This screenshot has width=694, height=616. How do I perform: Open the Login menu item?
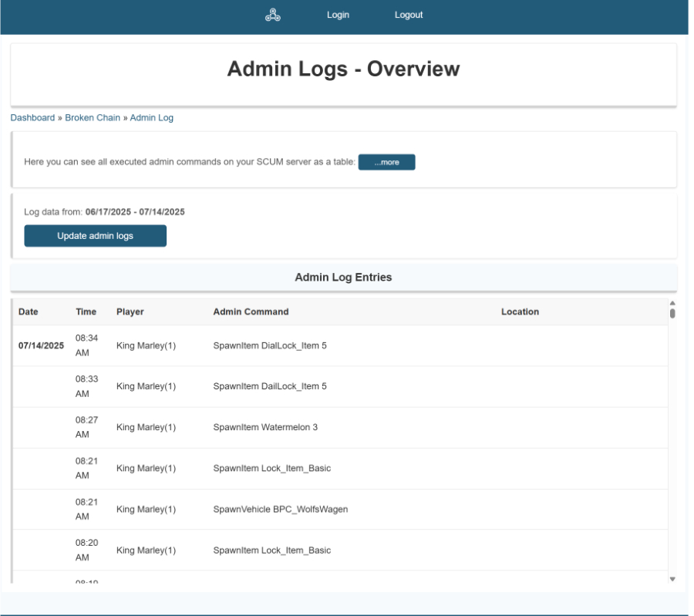[338, 15]
